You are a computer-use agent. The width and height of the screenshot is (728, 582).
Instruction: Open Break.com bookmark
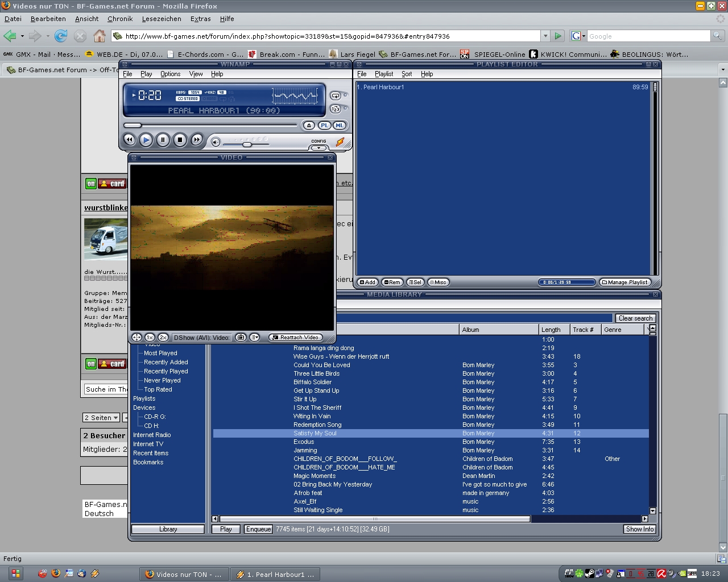pyautogui.click(x=286, y=55)
